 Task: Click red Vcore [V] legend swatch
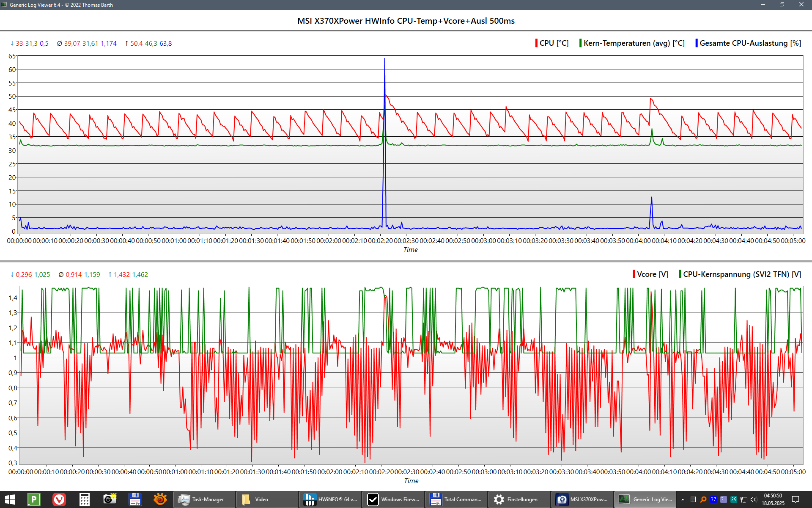point(634,274)
